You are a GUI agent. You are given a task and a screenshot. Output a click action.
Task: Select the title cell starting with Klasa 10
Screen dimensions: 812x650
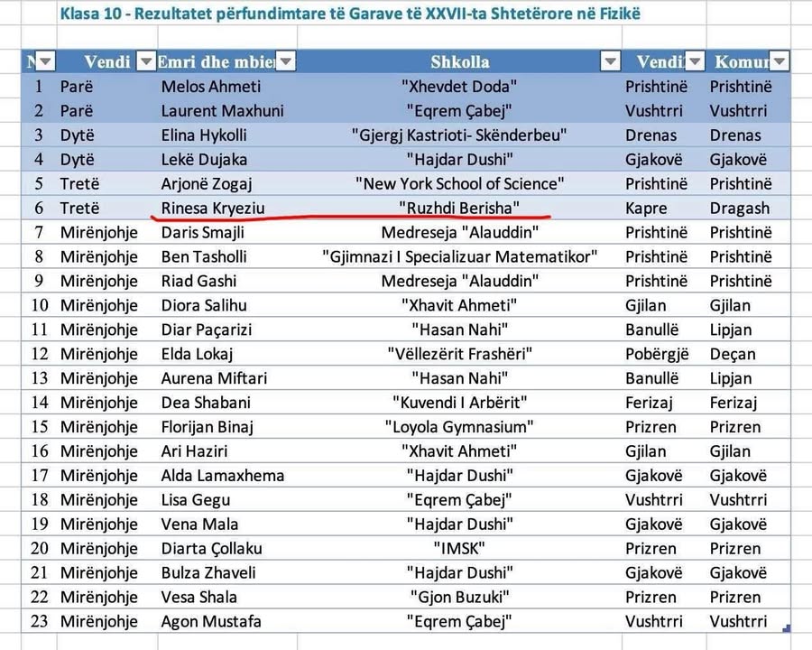point(351,15)
